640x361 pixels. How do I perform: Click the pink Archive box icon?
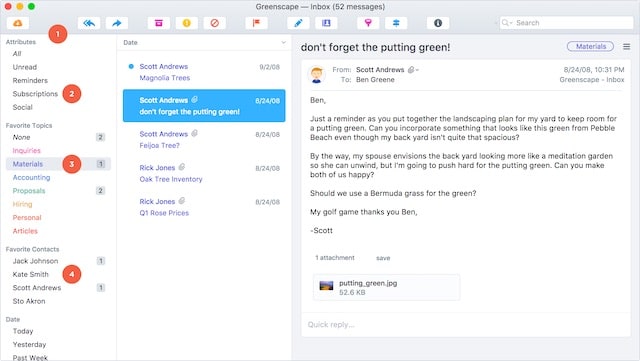click(159, 23)
